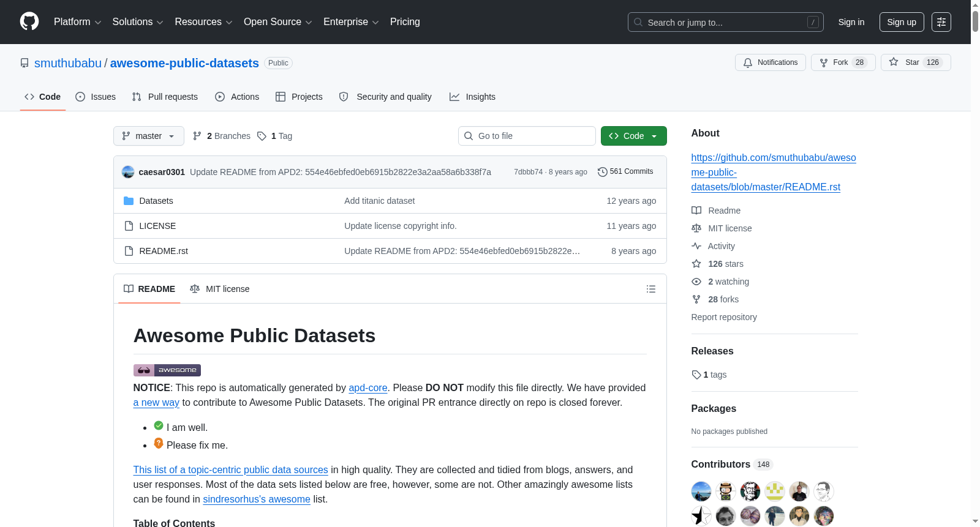Open the Pricing page

[405, 22]
